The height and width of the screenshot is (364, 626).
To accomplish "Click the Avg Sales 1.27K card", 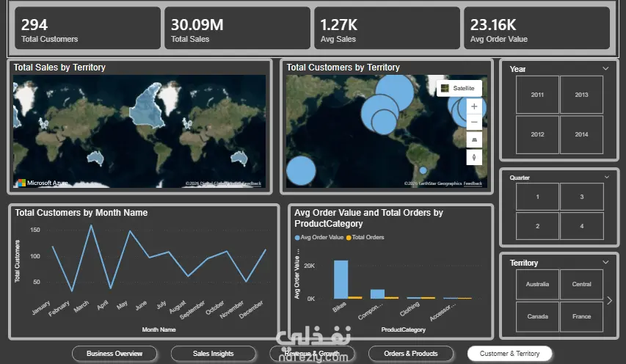I will (387, 28).
